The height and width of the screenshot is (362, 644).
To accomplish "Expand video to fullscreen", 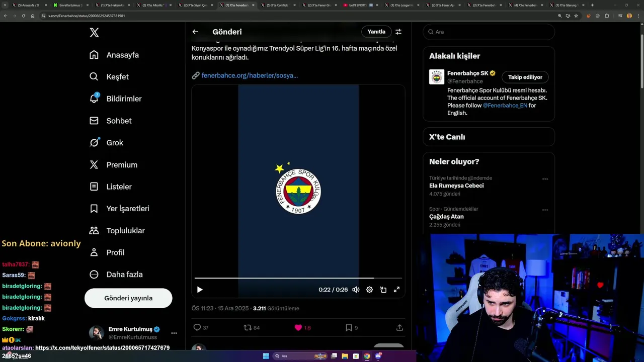I will (396, 290).
